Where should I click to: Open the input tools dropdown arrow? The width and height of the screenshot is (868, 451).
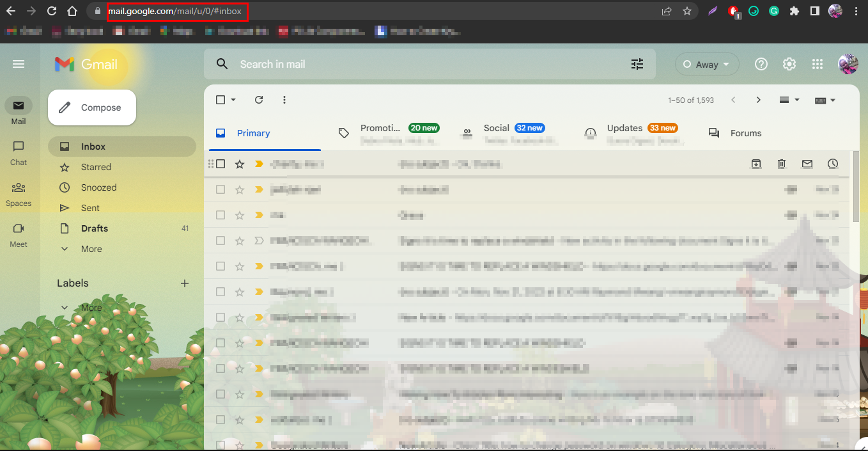pyautogui.click(x=833, y=100)
